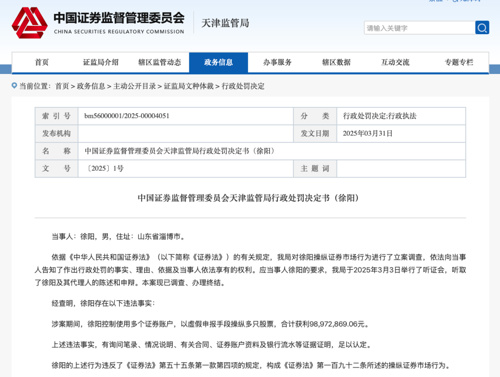
Task: Focus the keyword search input field
Action: pyautogui.click(x=419, y=28)
